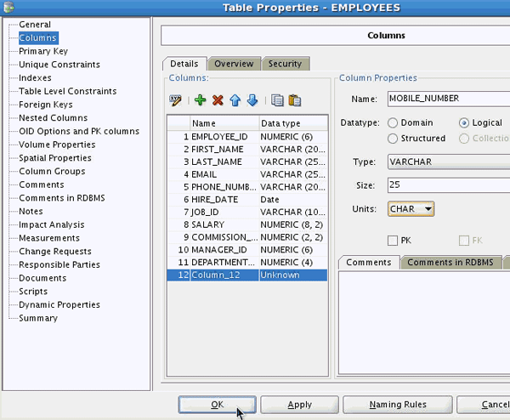Open Change Requests section
The height and width of the screenshot is (420, 510).
pos(55,252)
